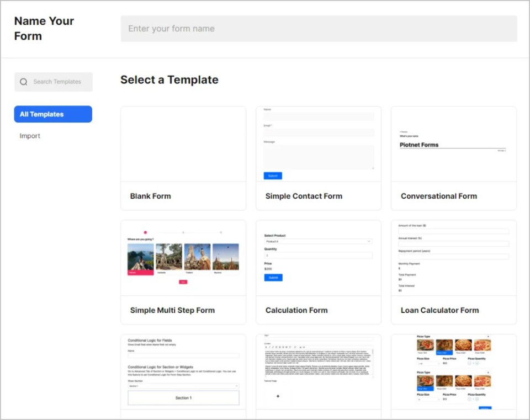Click the Simple Multi Step Form title
The width and height of the screenshot is (530, 420).
(172, 310)
